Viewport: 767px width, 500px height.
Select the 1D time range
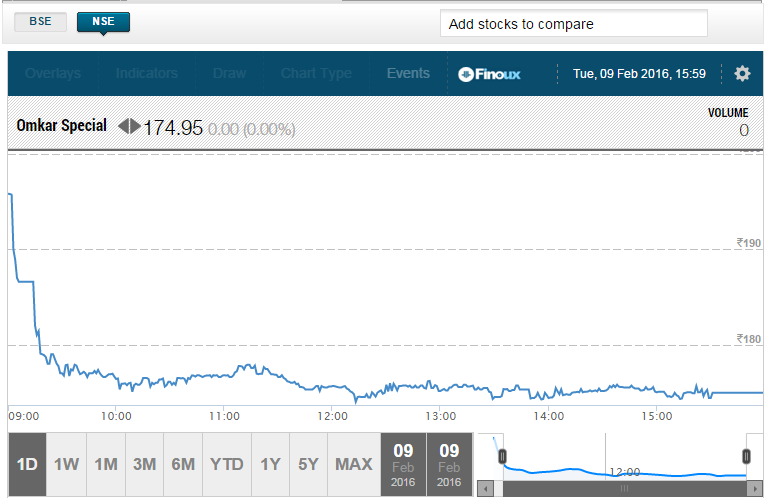[27, 464]
